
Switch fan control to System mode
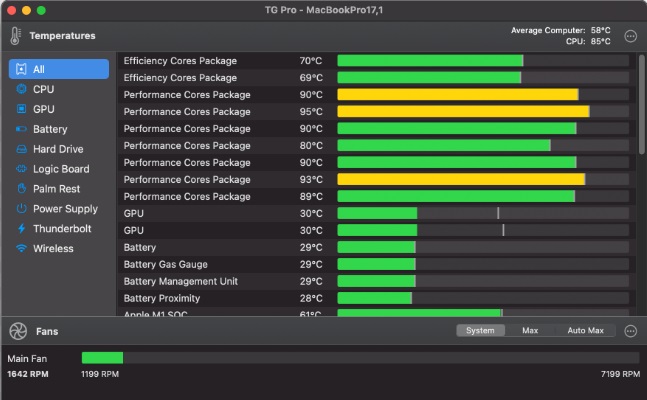(480, 331)
